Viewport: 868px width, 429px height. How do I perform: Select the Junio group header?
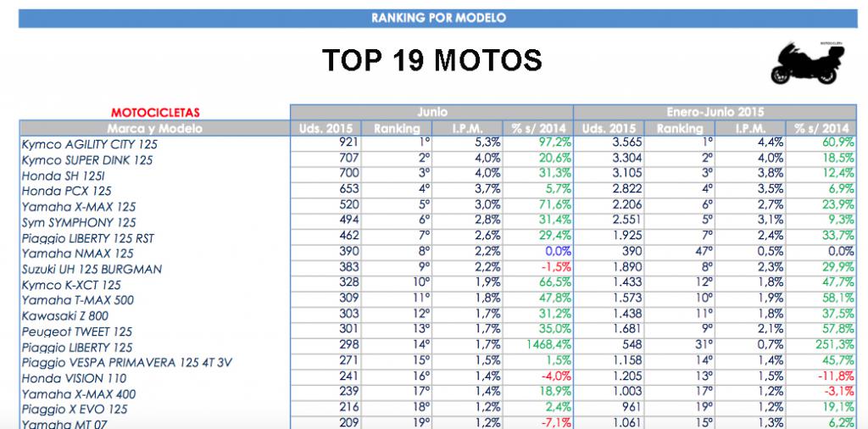coord(431,112)
